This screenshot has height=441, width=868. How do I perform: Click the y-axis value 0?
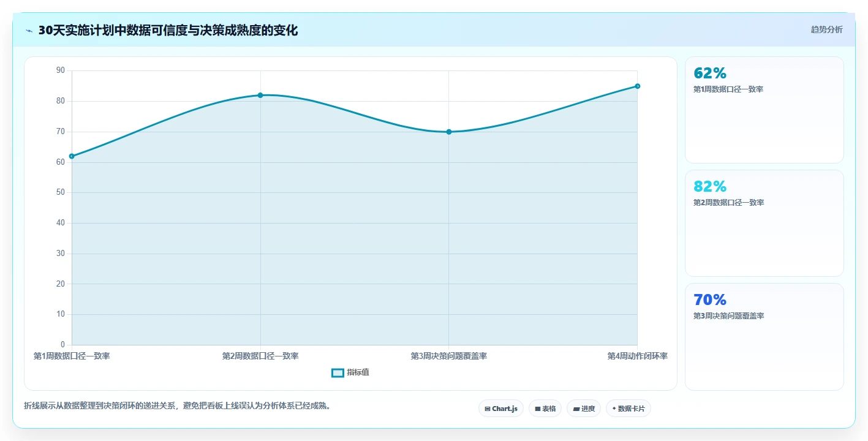point(62,345)
